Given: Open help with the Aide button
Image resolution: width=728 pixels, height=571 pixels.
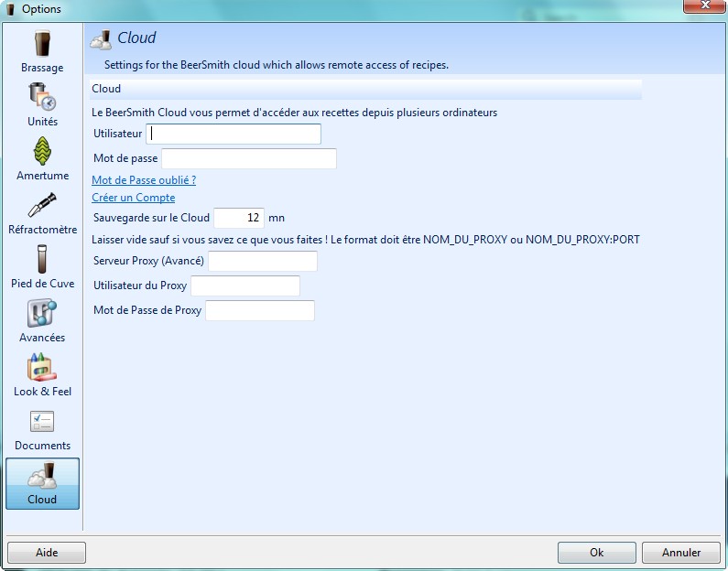Looking at the screenshot, I should click(47, 553).
